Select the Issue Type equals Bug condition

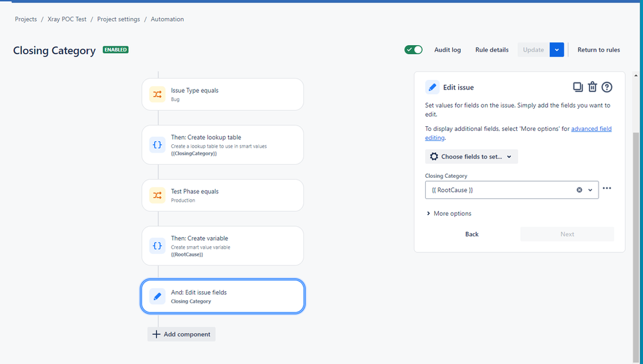click(x=223, y=94)
